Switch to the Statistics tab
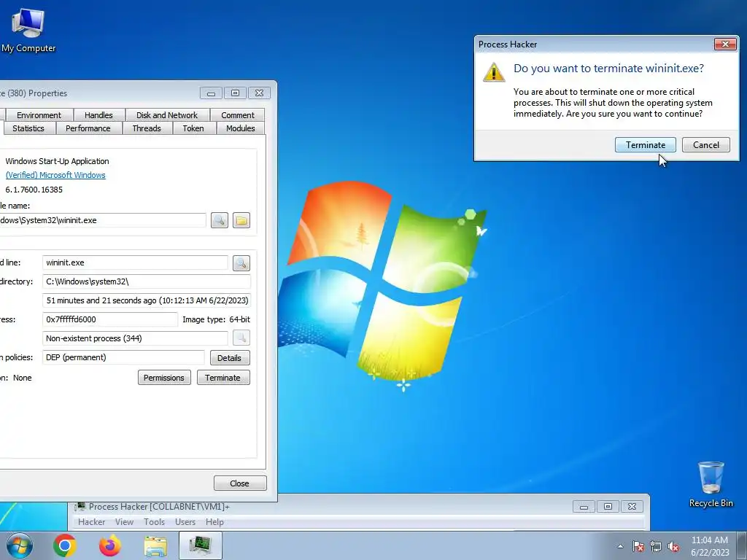This screenshot has width=747, height=560. (28, 128)
